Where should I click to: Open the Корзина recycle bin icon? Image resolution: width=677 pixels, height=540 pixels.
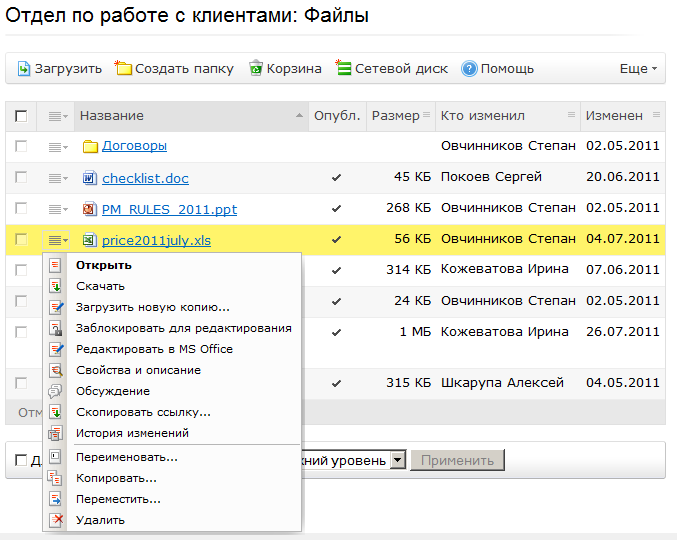(256, 68)
